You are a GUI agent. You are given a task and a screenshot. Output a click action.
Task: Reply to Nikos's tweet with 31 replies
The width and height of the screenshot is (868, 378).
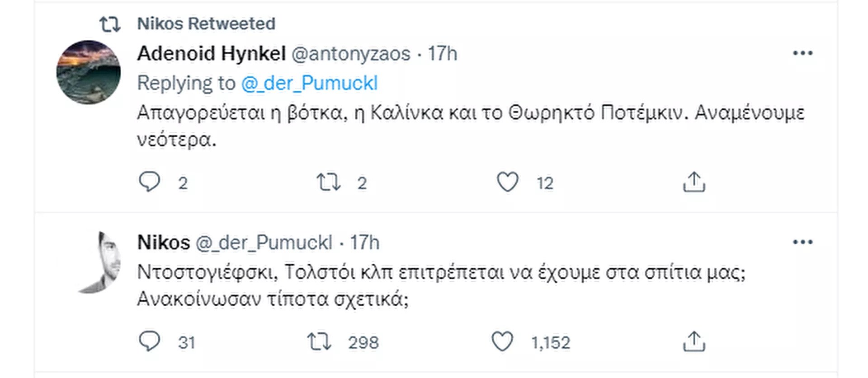tap(149, 342)
